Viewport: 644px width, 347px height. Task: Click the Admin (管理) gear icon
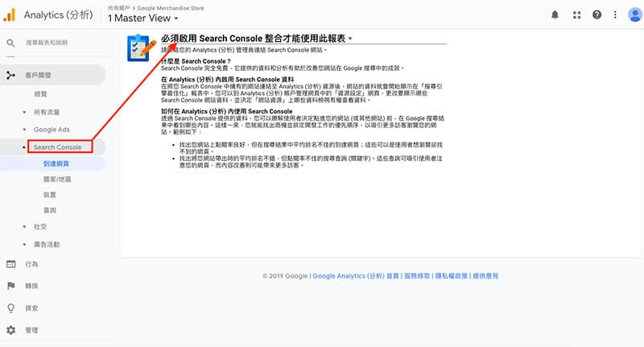point(11,330)
